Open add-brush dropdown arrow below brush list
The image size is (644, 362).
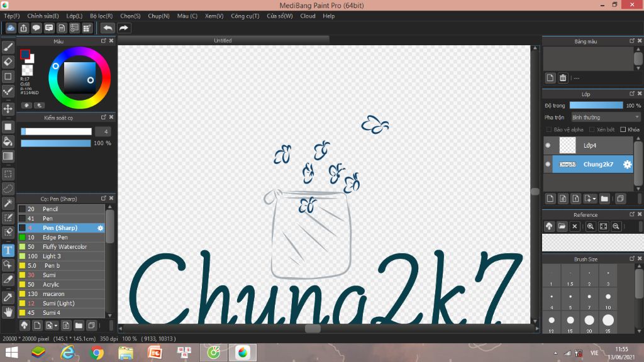(x=56, y=326)
